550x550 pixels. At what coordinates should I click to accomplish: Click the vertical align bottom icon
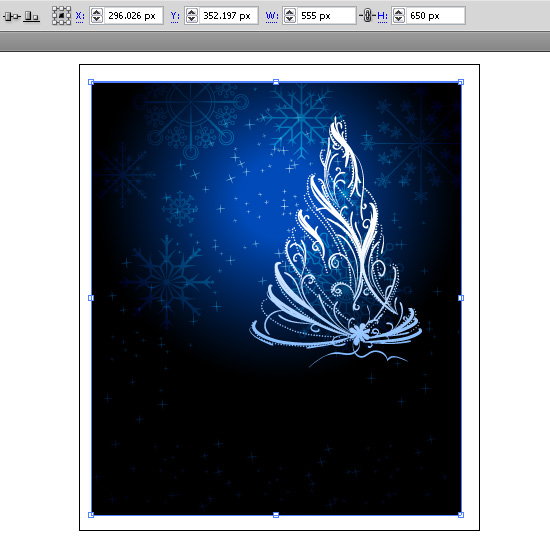pyautogui.click(x=32, y=16)
